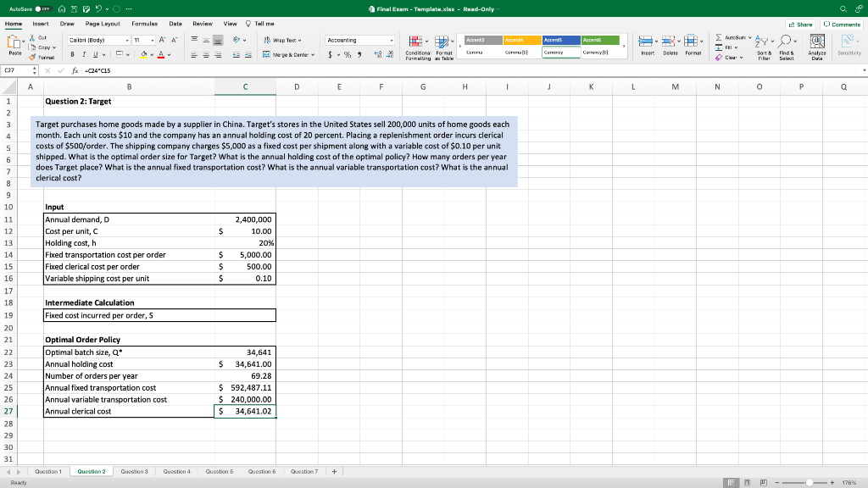Click the Percent Style icon
Image resolution: width=868 pixels, height=488 pixels.
[x=348, y=54]
